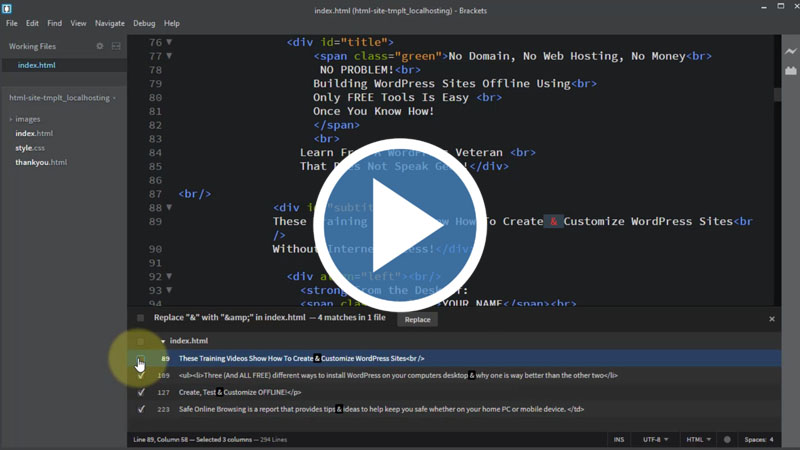The height and width of the screenshot is (450, 800).
Task: Close the replace results panel
Action: pos(771,319)
